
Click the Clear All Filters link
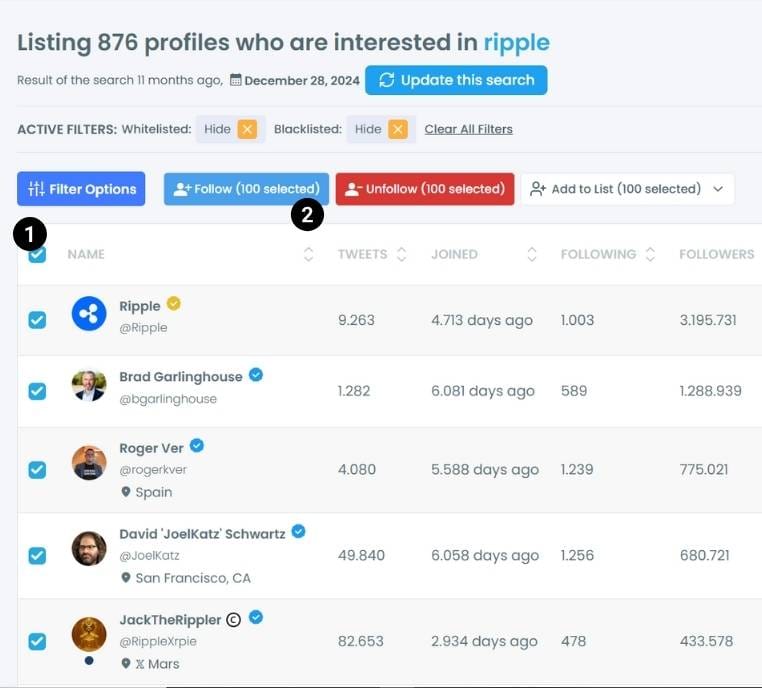468,129
